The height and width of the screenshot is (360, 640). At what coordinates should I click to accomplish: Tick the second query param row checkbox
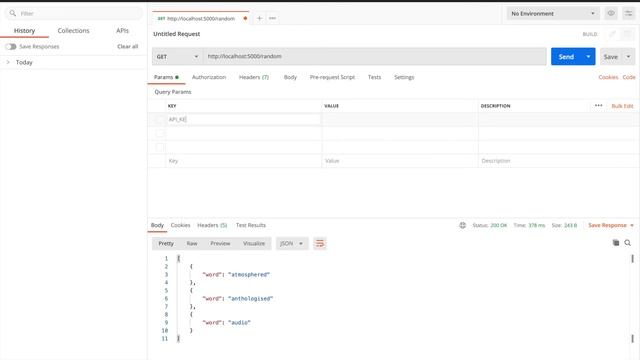tap(160, 133)
